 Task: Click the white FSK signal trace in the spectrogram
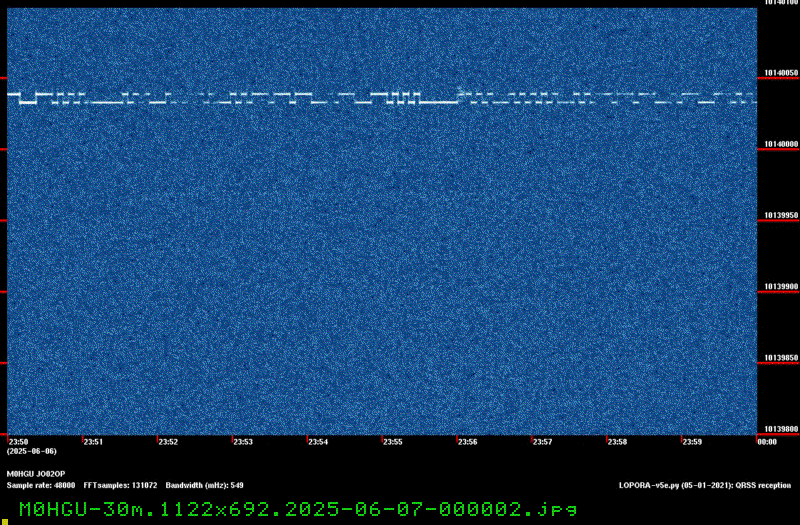[x=382, y=98]
